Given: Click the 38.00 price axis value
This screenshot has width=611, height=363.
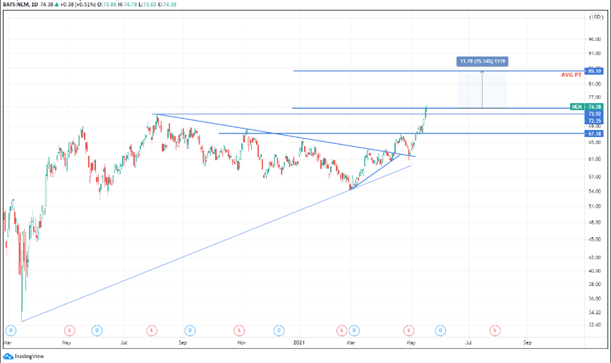Looking at the screenshot, I should click(x=595, y=284).
